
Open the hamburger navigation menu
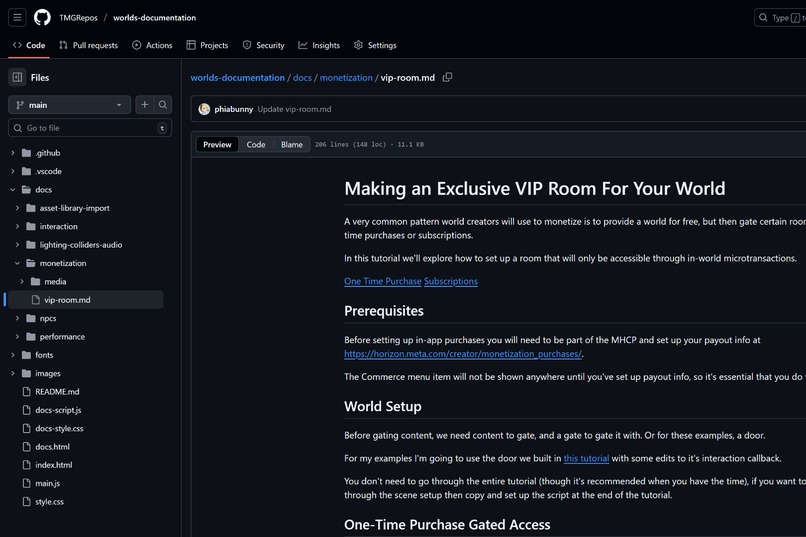coord(17,17)
